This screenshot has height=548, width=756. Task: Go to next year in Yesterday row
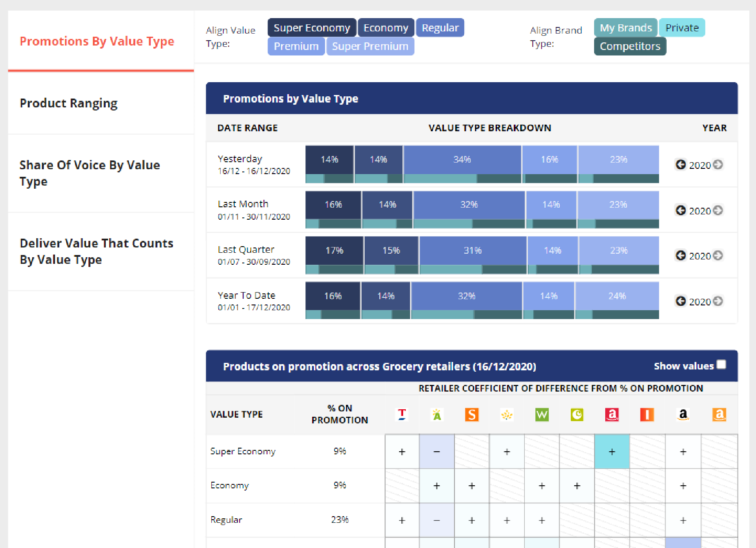(x=718, y=164)
